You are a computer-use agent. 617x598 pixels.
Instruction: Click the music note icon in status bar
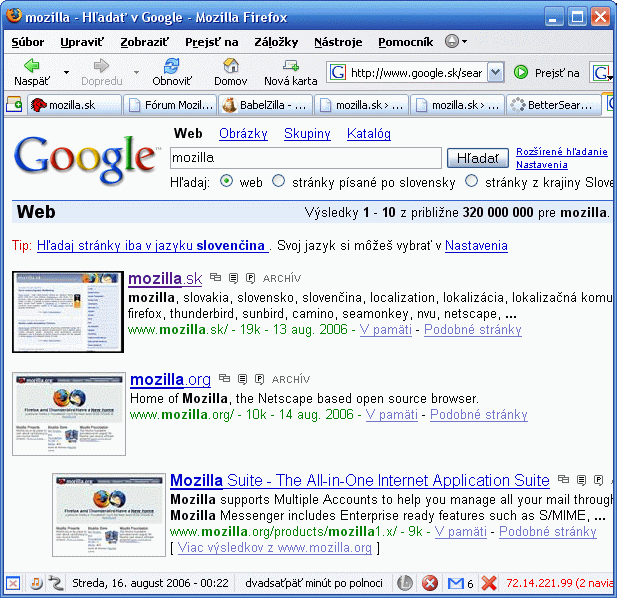[x=36, y=583]
